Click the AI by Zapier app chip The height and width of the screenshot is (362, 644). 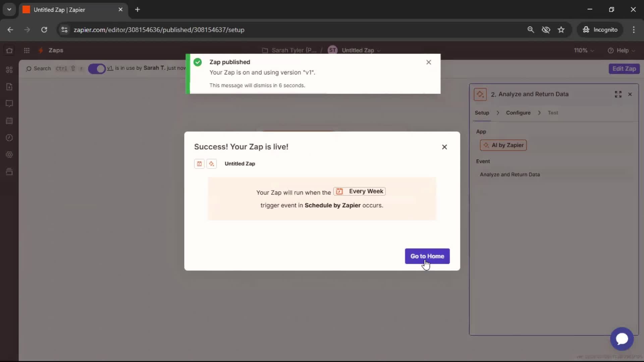click(503, 145)
